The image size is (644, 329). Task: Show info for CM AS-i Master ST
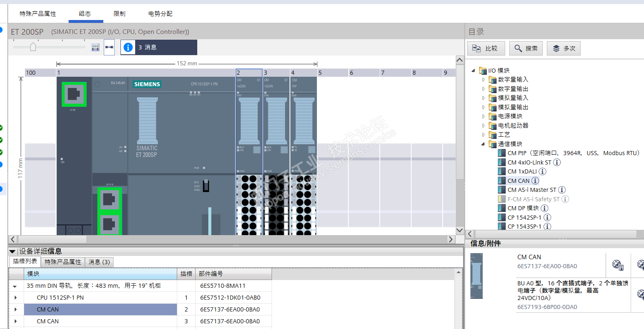(x=562, y=190)
